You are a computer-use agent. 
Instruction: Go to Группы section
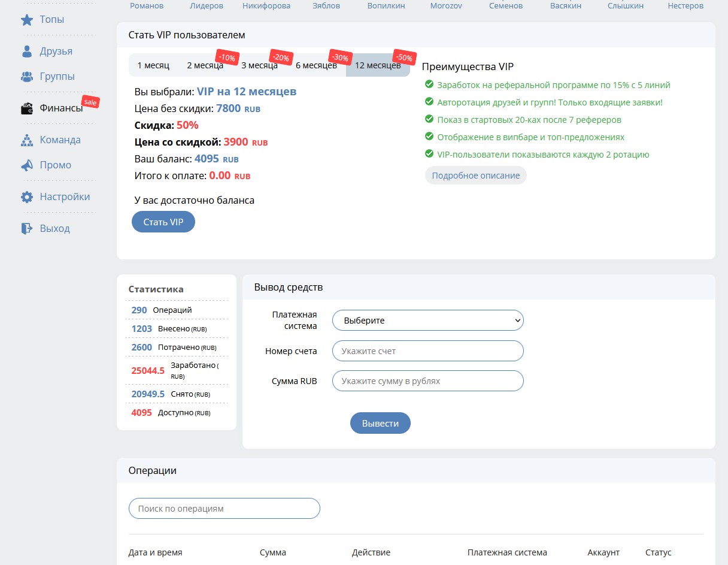[57, 77]
